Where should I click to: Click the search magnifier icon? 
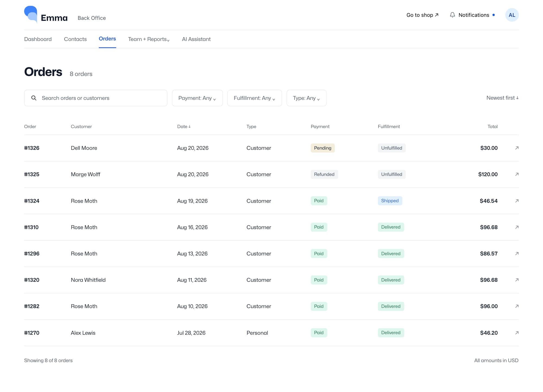tap(34, 98)
